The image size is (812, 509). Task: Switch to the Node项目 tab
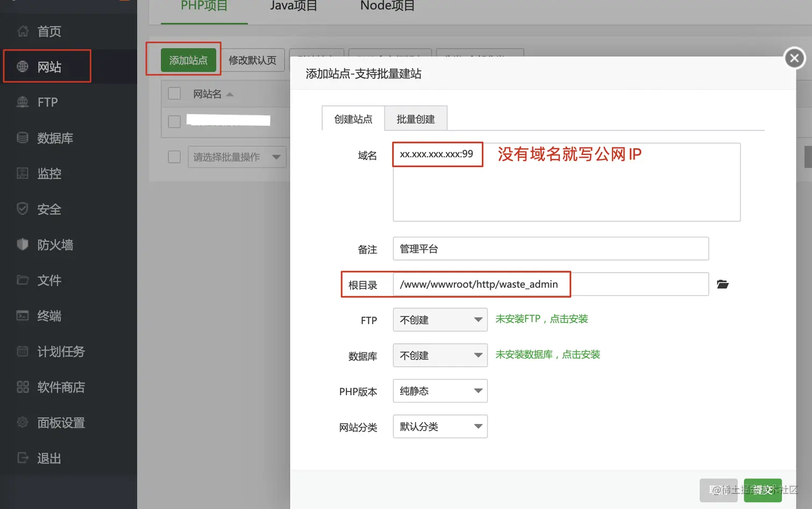[388, 6]
